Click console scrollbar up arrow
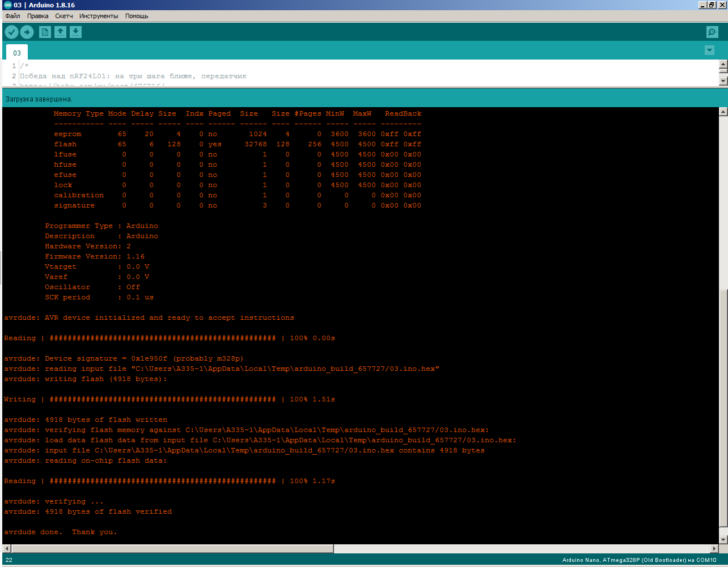The width and height of the screenshot is (728, 567). [x=723, y=112]
